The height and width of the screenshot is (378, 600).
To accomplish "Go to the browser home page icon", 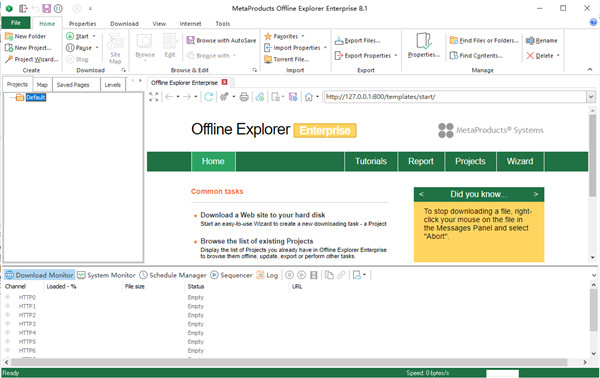I will coord(308,97).
